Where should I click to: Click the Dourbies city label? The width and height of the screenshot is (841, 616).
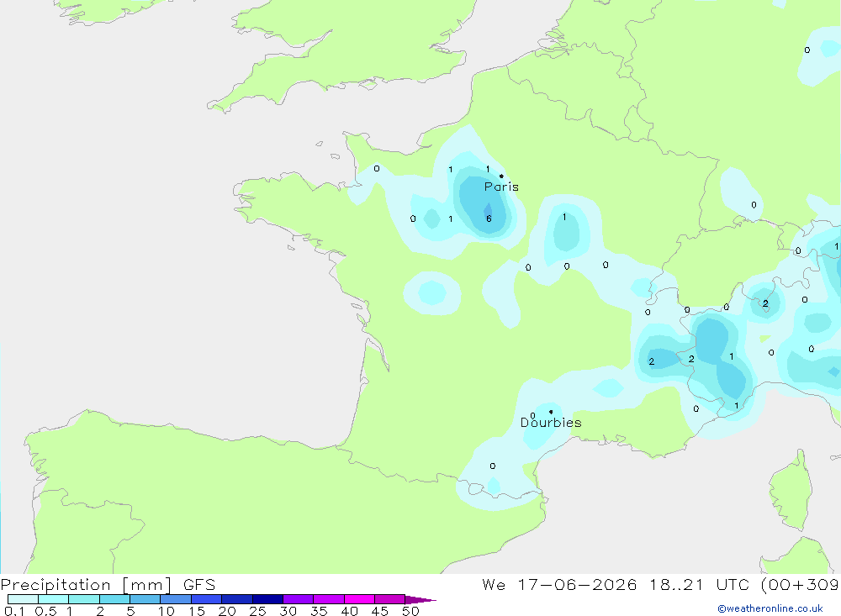[x=551, y=423]
